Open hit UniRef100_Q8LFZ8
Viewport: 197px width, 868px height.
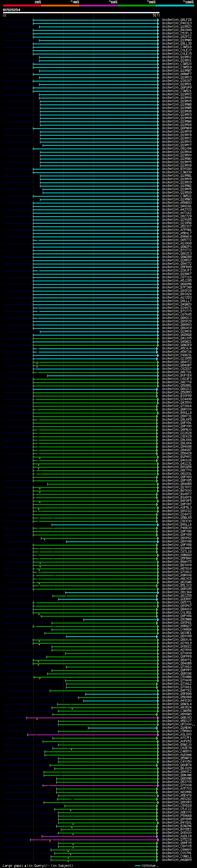click(177, 20)
